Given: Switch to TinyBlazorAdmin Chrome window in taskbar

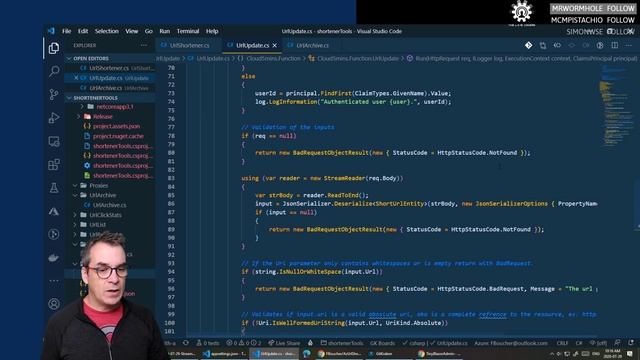Looking at the screenshot, I should point(439,353).
